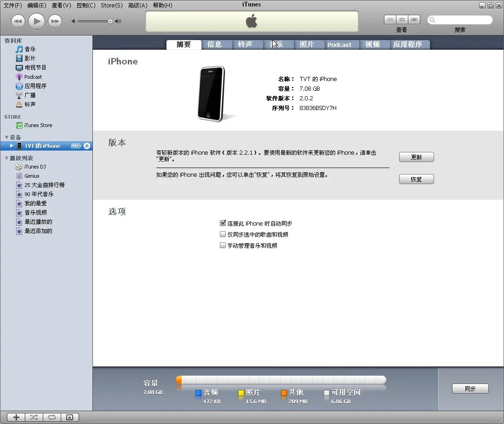Click the fast-forward next track button
504x424 pixels.
55,22
